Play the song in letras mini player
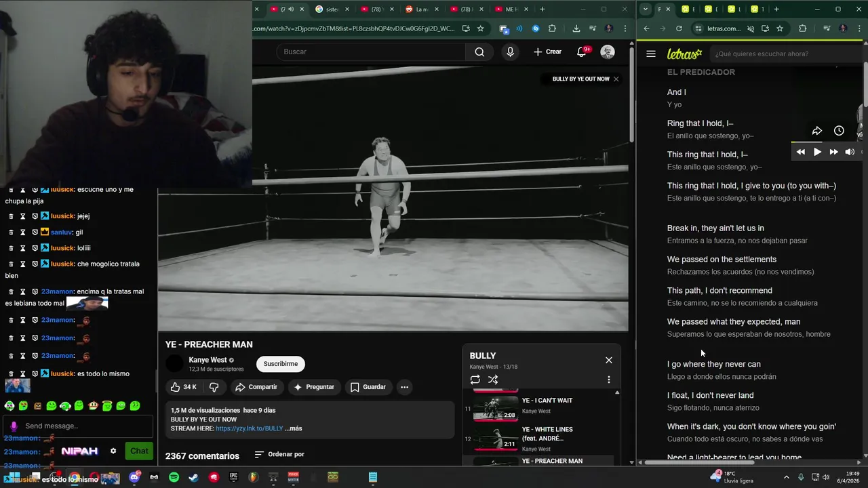This screenshot has height=488, width=868. [817, 152]
